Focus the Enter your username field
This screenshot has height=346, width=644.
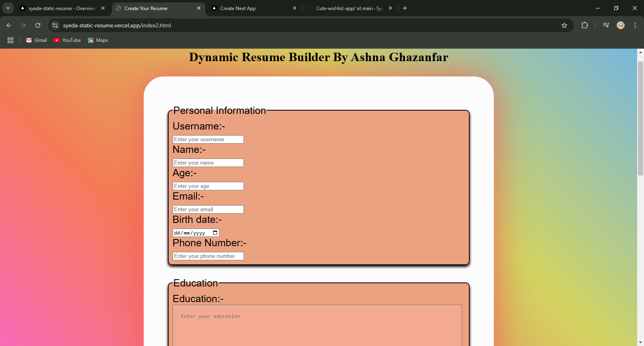[208, 139]
